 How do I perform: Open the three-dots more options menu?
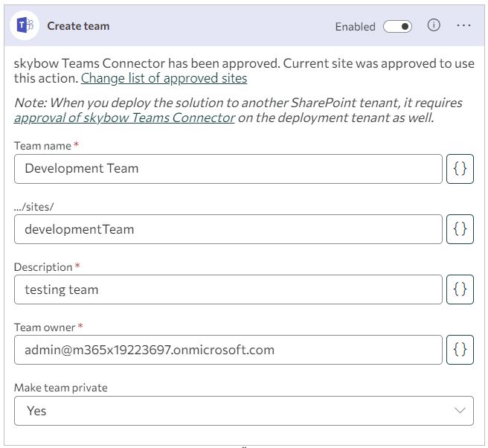click(x=463, y=25)
